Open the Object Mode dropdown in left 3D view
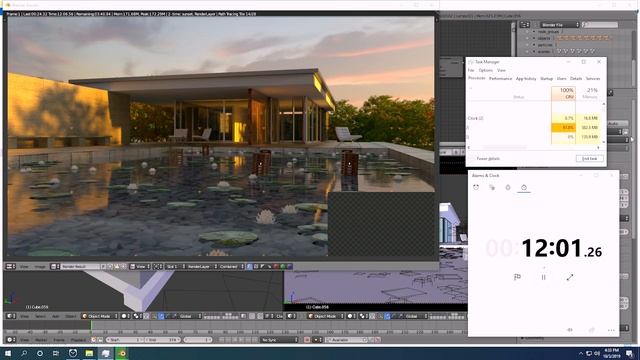This screenshot has height=360, width=640. pos(100,316)
